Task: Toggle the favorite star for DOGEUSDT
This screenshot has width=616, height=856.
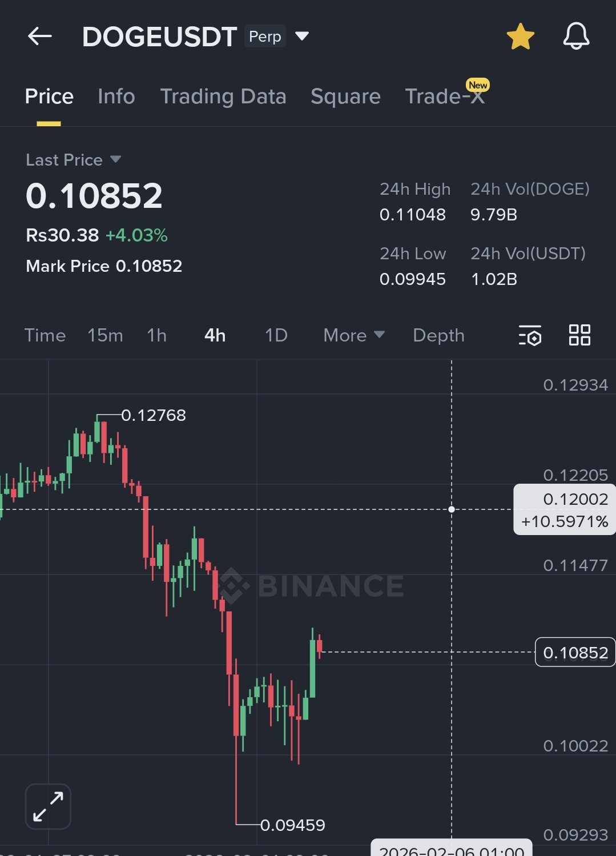Action: click(x=520, y=37)
